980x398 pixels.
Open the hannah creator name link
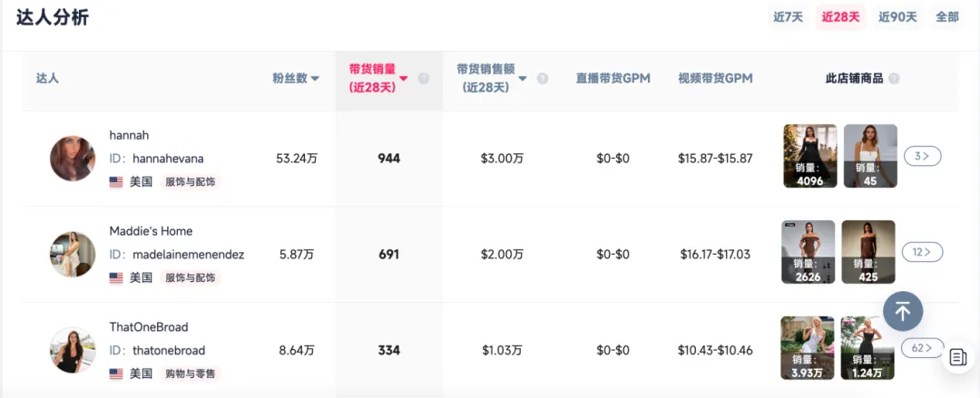pyautogui.click(x=129, y=135)
